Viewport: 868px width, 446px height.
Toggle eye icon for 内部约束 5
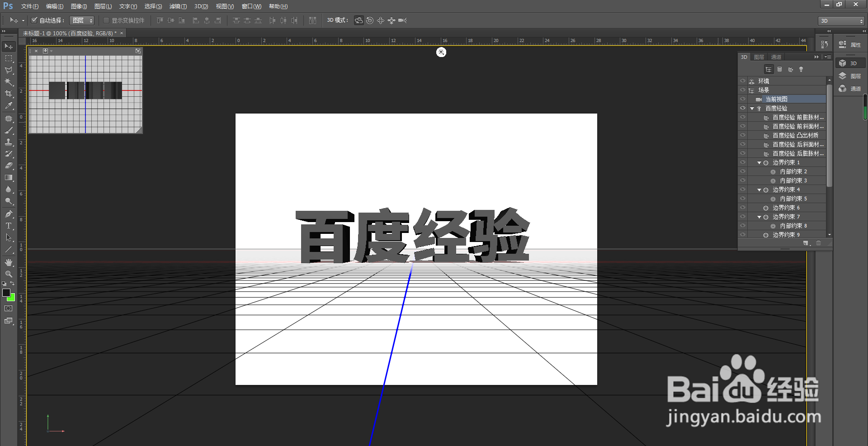743,199
